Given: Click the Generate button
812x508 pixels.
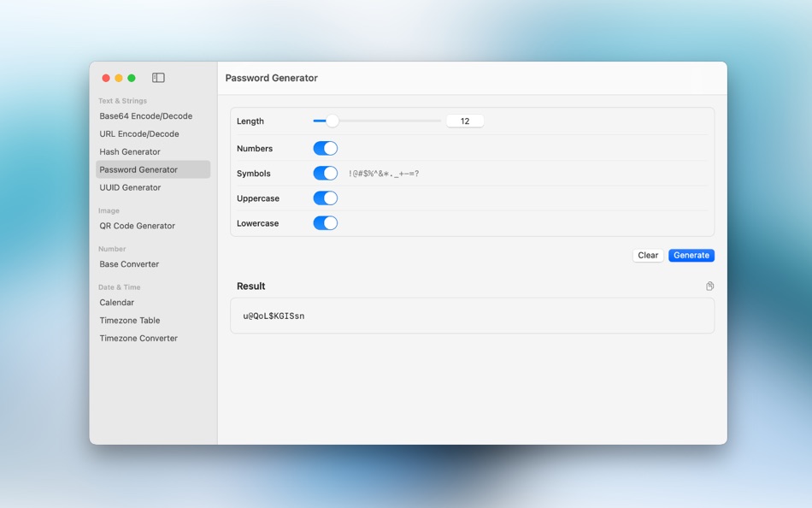Looking at the screenshot, I should [691, 255].
